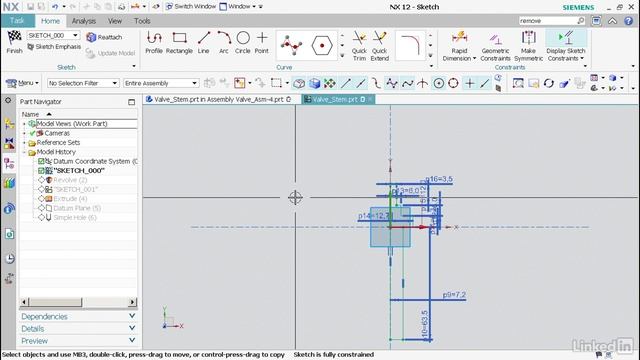
Task: Expand the Reference Sets folder
Action: coord(24,142)
